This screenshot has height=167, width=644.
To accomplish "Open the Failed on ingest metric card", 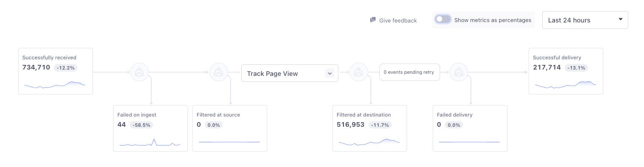I will click(x=151, y=128).
